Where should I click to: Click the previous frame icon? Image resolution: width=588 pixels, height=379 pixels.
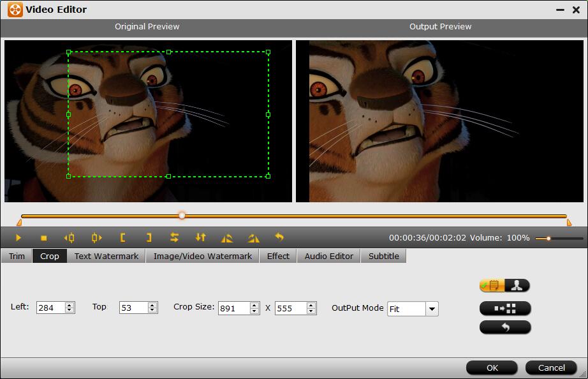pos(70,238)
